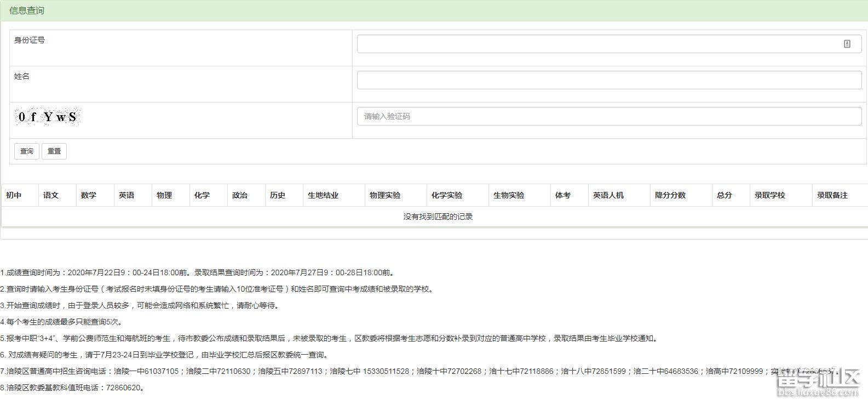The height and width of the screenshot is (404, 868).
Task: Click the 化学实验 table header
Action: (x=447, y=195)
